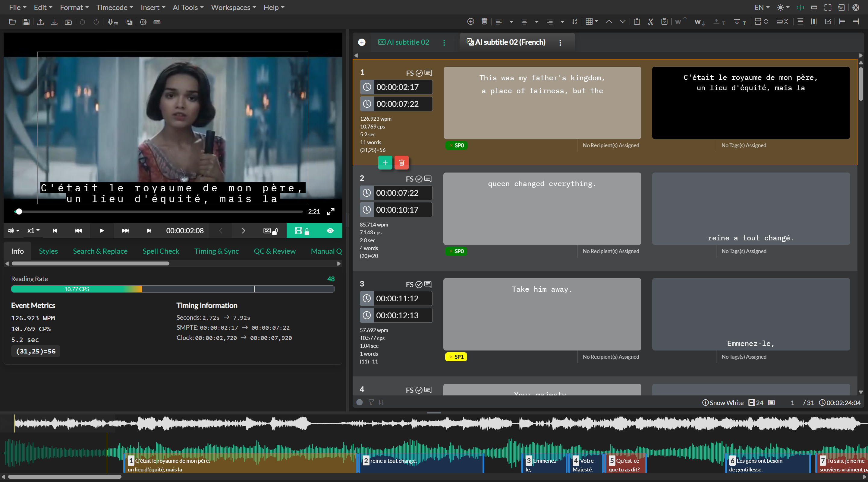Toggle the caption lock CC button
The width and height of the screenshot is (868, 482).
271,231
